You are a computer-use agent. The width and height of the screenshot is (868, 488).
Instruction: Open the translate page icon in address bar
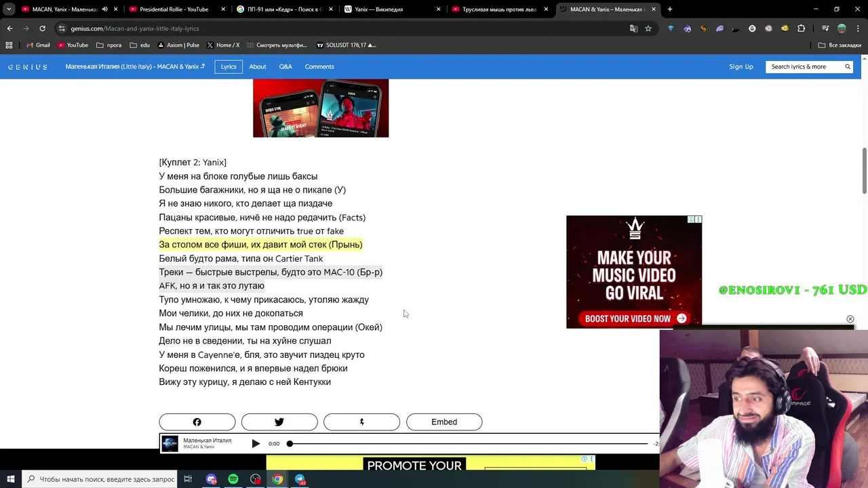633,28
